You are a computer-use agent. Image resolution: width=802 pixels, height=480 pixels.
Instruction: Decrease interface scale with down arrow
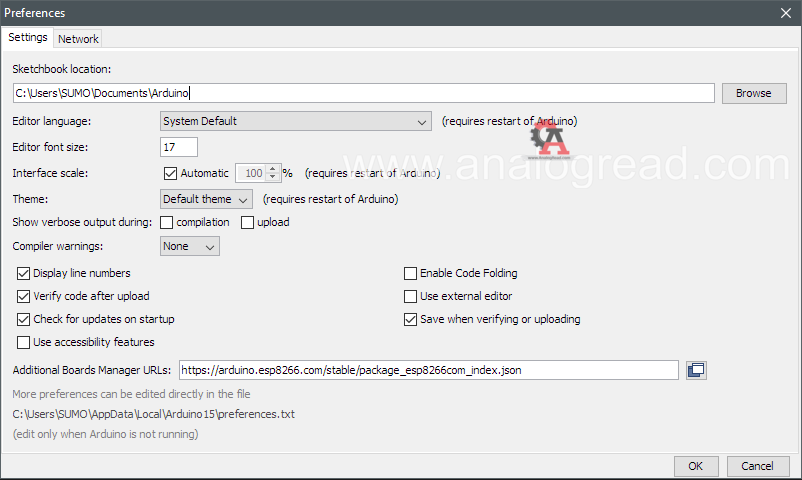coord(273,177)
